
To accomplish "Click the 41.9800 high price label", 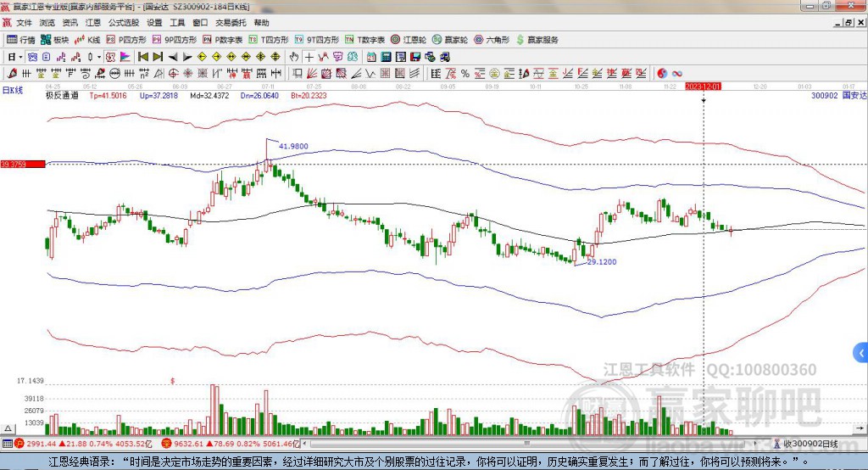I will coord(292,146).
